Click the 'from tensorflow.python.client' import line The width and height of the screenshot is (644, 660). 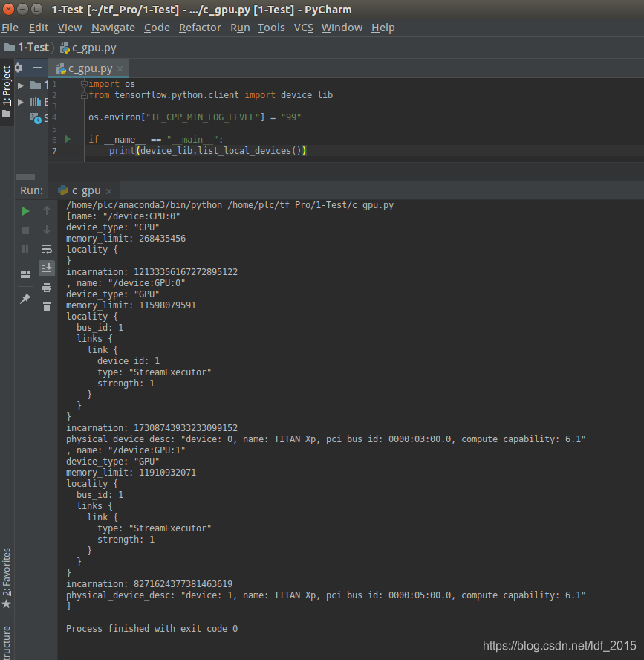pyautogui.click(x=210, y=94)
